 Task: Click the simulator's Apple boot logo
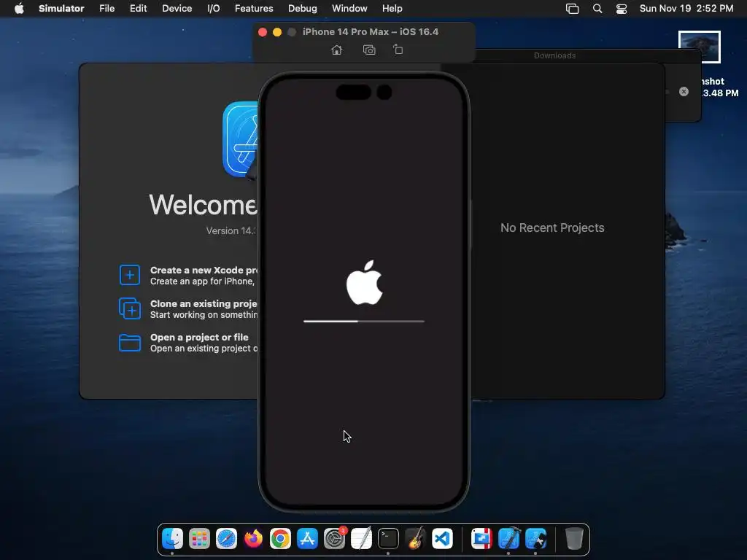pyautogui.click(x=365, y=283)
